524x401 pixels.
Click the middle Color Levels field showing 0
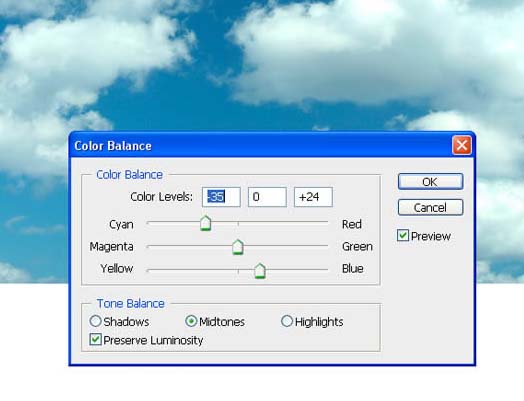[x=267, y=197]
